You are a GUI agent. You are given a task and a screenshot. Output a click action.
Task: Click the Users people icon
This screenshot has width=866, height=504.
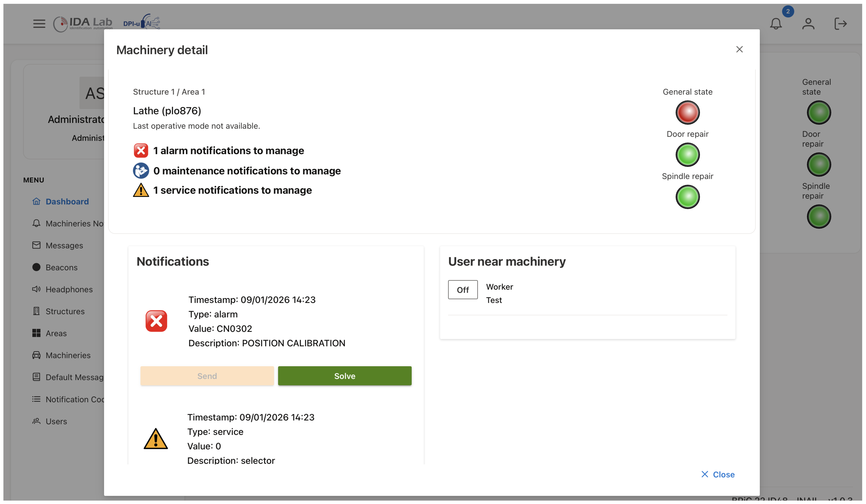point(36,421)
